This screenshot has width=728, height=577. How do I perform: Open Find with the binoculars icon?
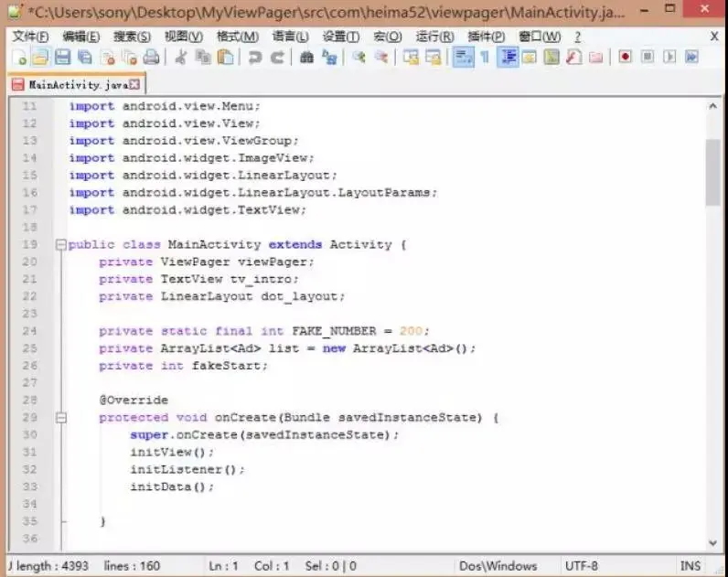point(306,58)
